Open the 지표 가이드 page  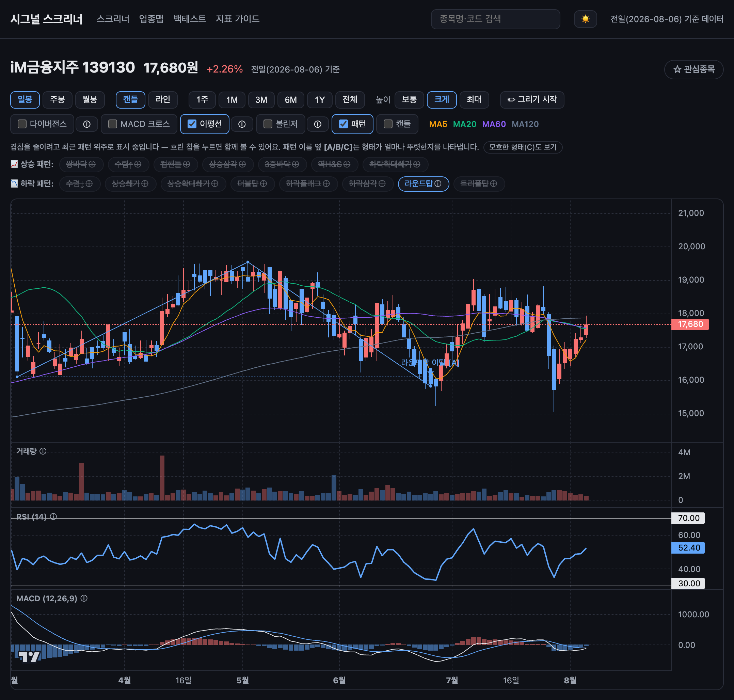point(237,19)
